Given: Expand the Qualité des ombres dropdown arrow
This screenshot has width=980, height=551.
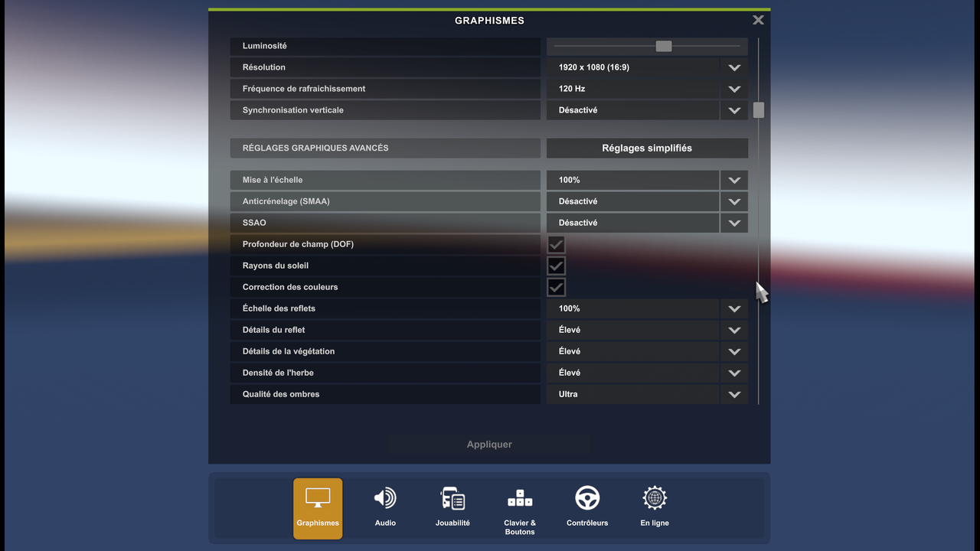Looking at the screenshot, I should point(734,394).
